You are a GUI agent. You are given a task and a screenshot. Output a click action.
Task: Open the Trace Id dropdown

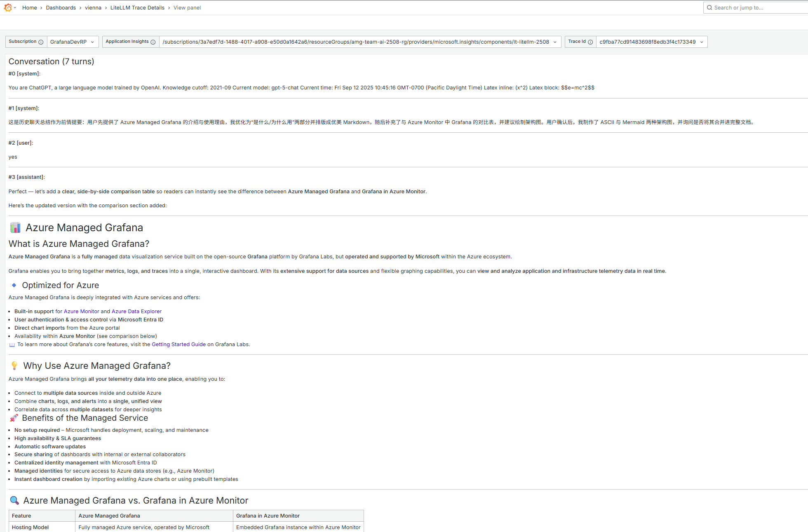coord(651,42)
